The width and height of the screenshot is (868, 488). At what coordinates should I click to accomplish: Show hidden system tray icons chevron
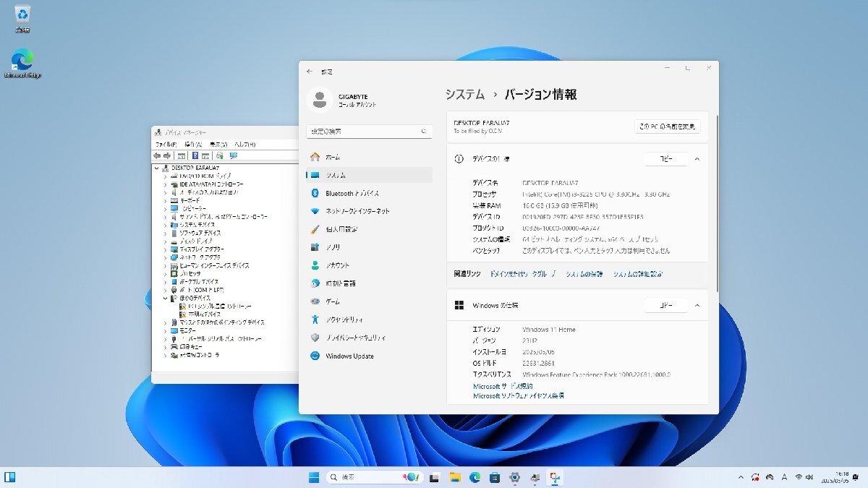740,477
